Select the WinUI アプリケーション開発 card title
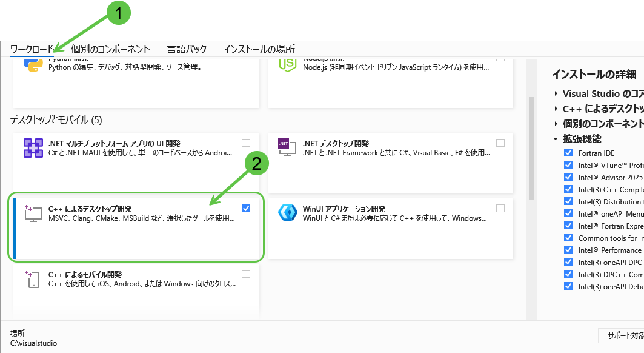Image resolution: width=644 pixels, height=353 pixels. click(344, 209)
